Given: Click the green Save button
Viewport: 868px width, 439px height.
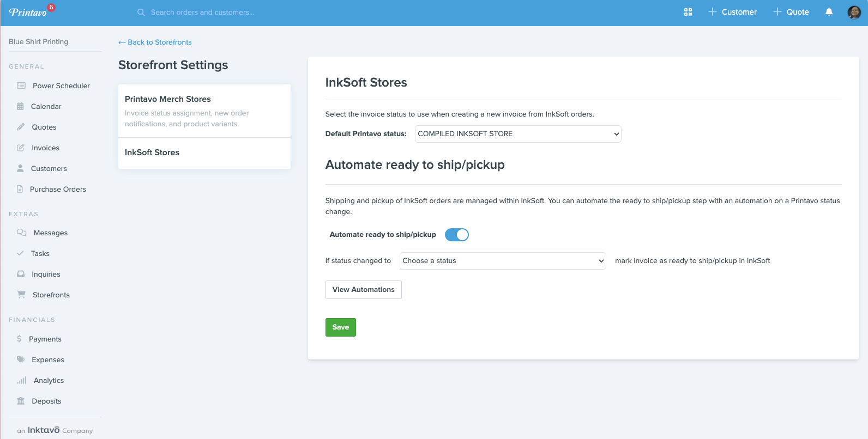Looking at the screenshot, I should 341,327.
